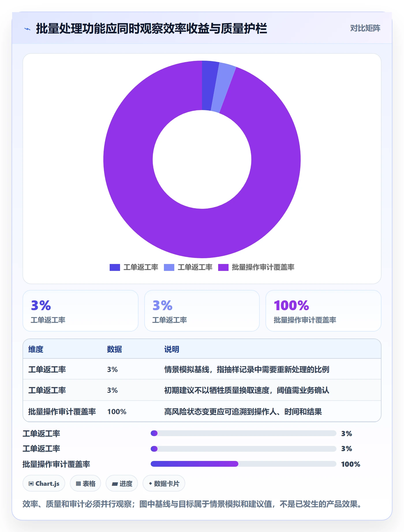
Task: Select the dark blue donut chart slice
Action: click(x=208, y=85)
